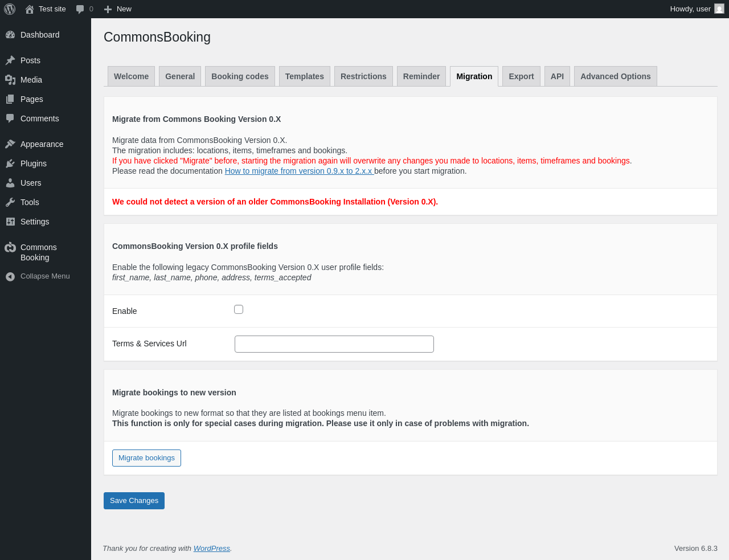Click the Test site home icon

[30, 9]
